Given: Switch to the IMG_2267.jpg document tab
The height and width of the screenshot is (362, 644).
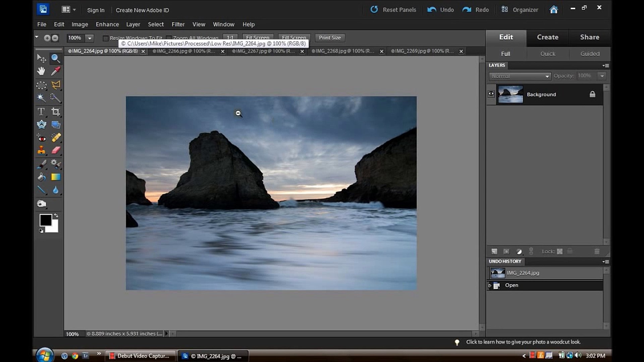Looking at the screenshot, I should [x=263, y=51].
